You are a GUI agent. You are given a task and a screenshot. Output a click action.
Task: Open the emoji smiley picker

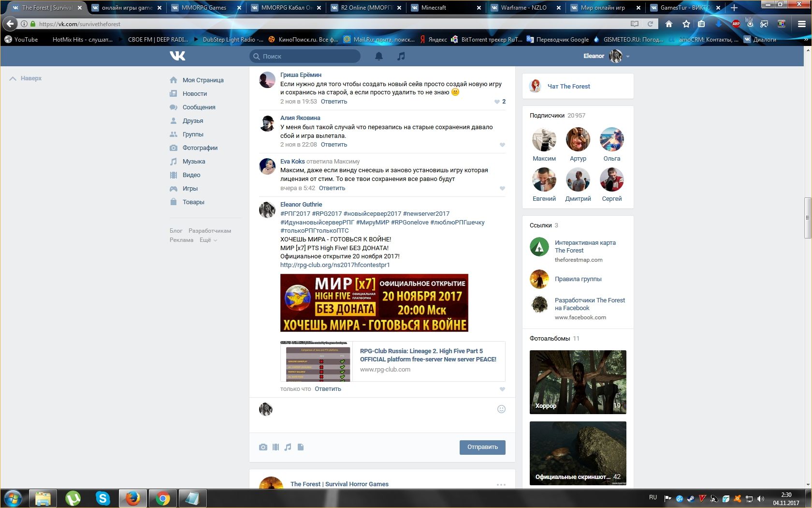(501, 409)
